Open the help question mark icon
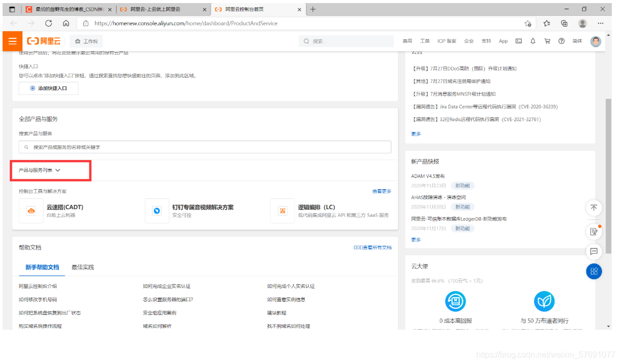The height and width of the screenshot is (364, 620). [561, 41]
